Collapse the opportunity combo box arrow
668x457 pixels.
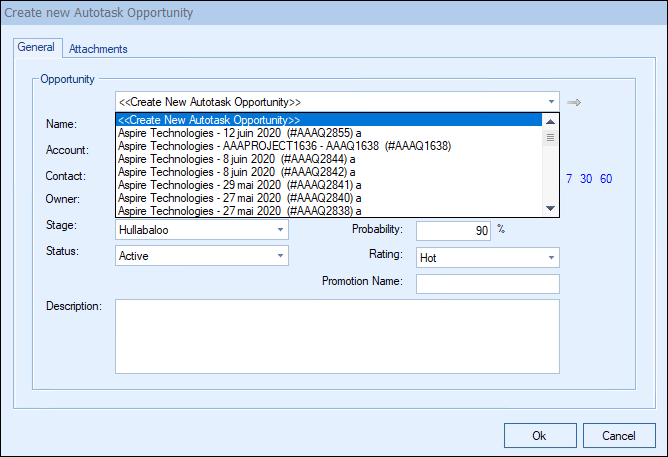tap(551, 102)
